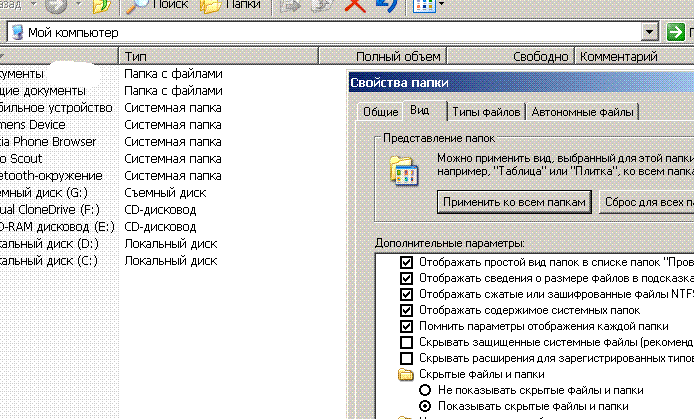Click the up-folder toolbar icon
Viewport: 694px width, 419px height.
102,6
